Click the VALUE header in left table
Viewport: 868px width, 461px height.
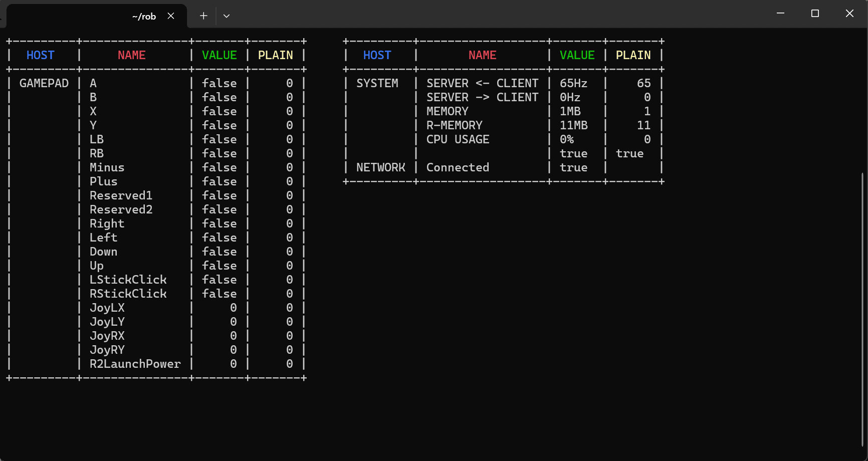click(x=219, y=55)
